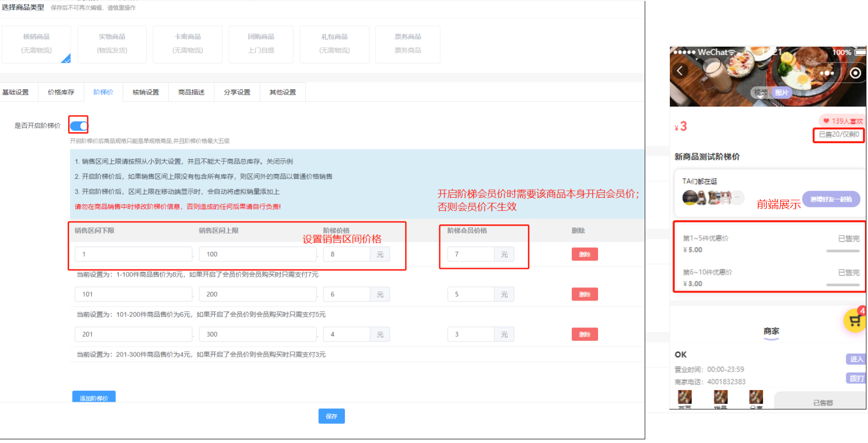Click the grey more-avatars ellipsis circle

pos(738,198)
